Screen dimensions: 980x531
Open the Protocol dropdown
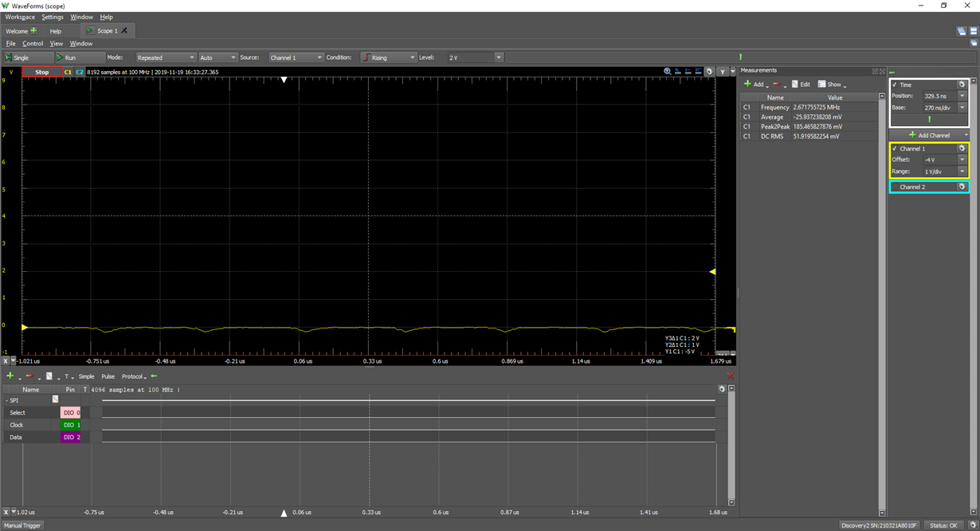coord(134,376)
